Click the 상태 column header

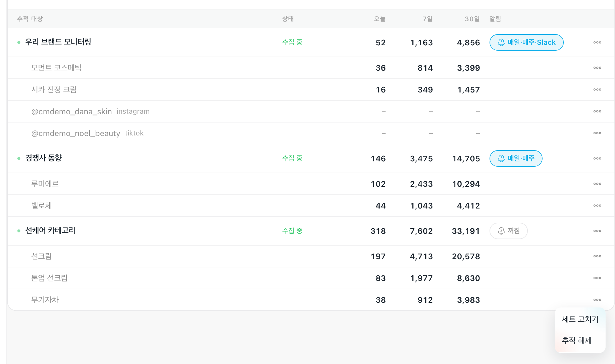[288, 19]
